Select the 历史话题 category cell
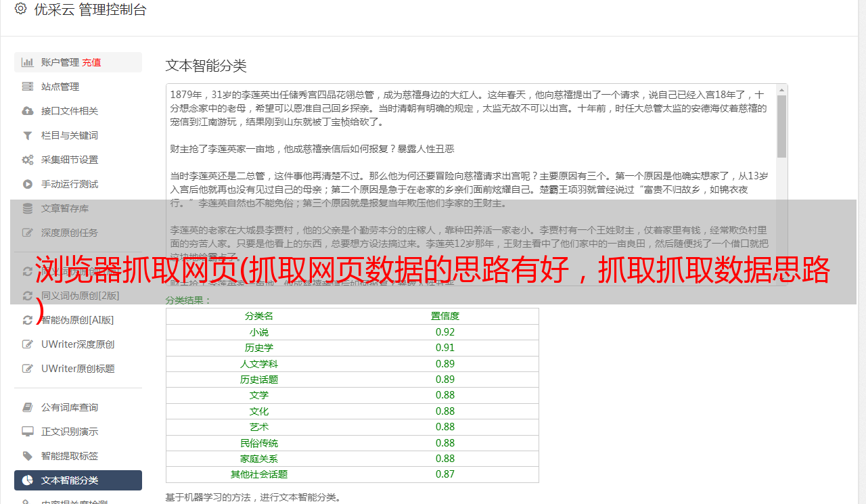 click(x=259, y=380)
